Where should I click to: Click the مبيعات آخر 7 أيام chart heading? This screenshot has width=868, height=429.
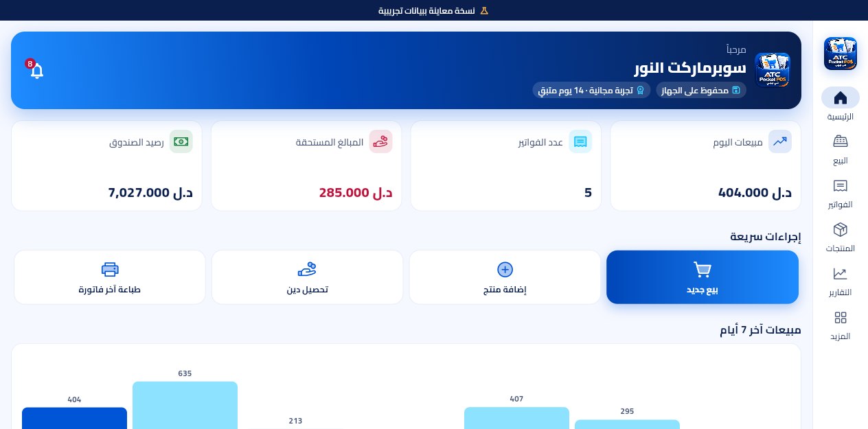click(x=760, y=329)
